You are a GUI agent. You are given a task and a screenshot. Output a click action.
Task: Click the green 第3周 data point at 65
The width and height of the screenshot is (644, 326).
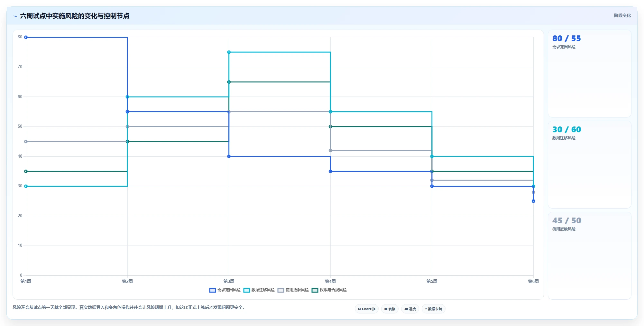point(229,82)
